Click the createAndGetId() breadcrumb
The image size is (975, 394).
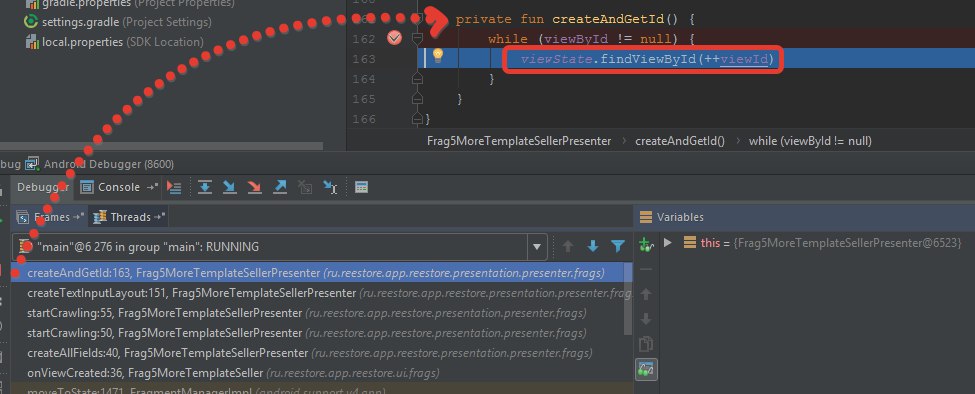point(680,141)
